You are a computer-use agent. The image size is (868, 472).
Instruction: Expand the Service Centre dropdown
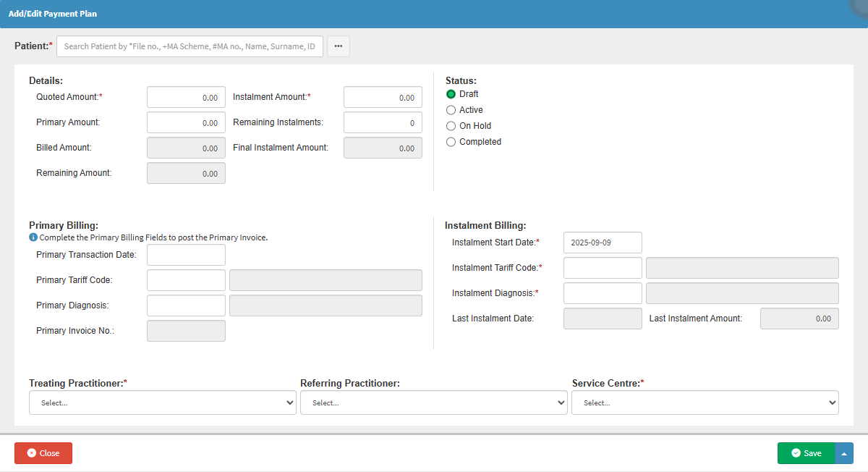(x=705, y=403)
